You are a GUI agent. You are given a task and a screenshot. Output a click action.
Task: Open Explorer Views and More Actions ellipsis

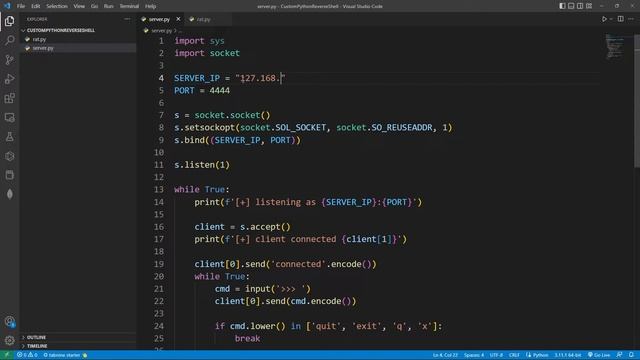pyautogui.click(x=127, y=19)
